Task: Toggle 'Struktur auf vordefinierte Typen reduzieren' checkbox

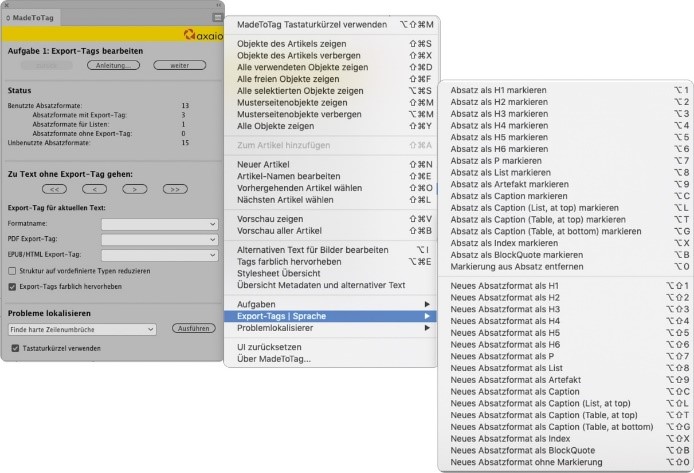Action: pyautogui.click(x=12, y=271)
